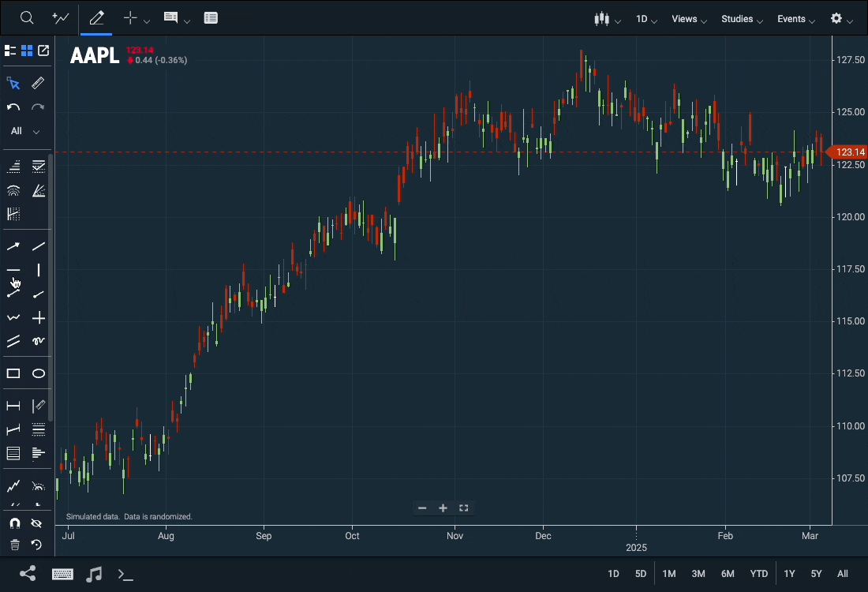The image size is (868, 592).
Task: Set range to 1M in bottom bar
Action: pos(669,574)
